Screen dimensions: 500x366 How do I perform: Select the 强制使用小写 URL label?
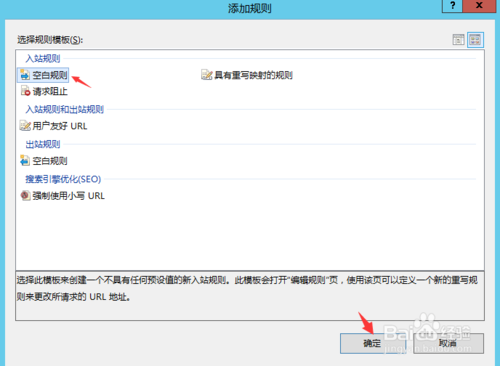(x=68, y=196)
